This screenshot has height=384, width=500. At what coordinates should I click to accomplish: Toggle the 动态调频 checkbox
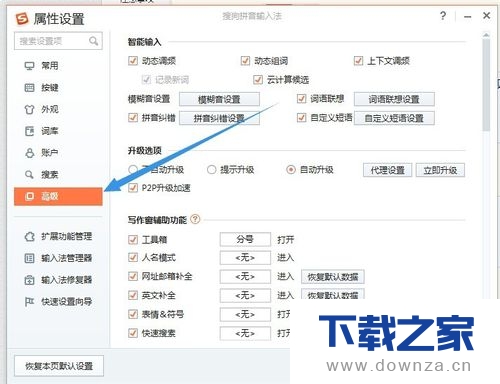pyautogui.click(x=133, y=61)
